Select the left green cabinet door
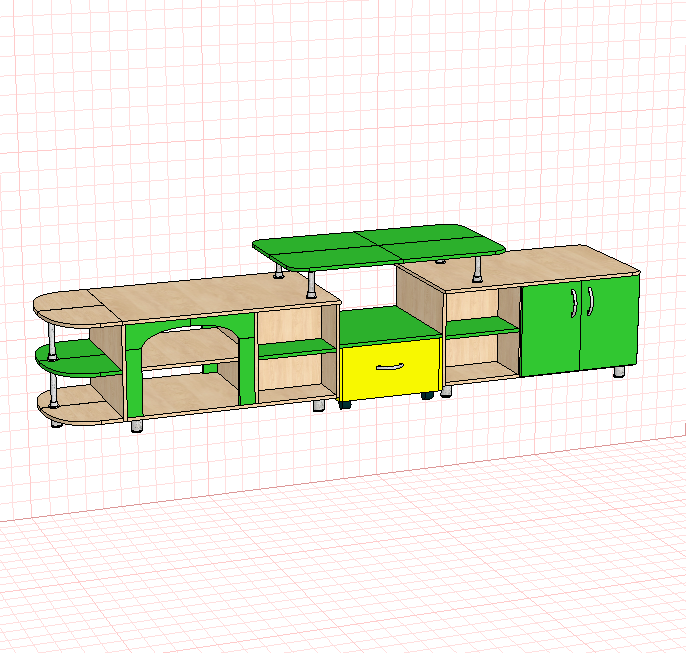686x653 pixels. pyautogui.click(x=551, y=328)
